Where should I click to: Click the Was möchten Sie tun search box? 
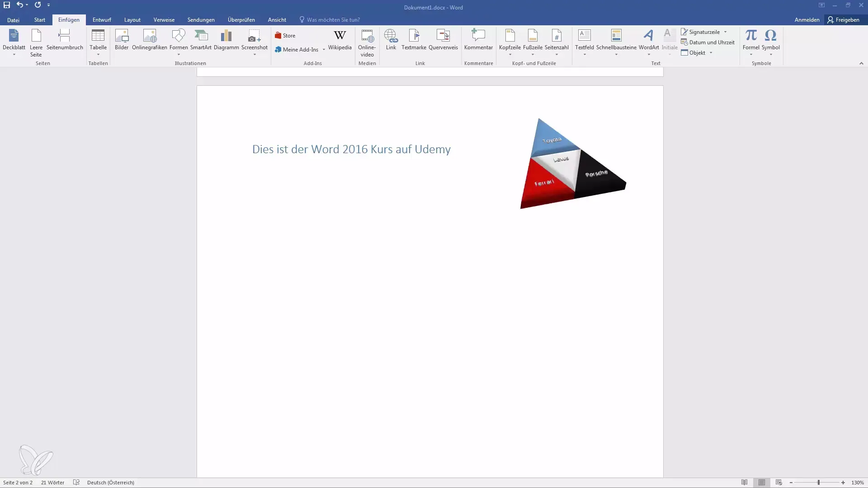coord(330,20)
